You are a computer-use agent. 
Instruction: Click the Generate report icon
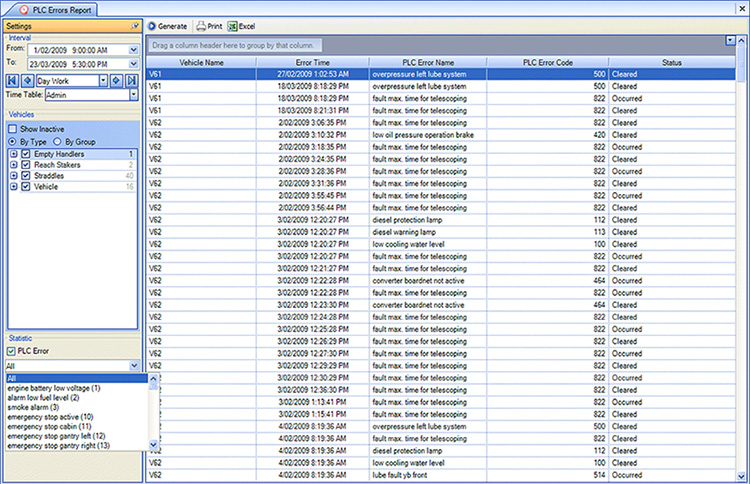click(152, 26)
